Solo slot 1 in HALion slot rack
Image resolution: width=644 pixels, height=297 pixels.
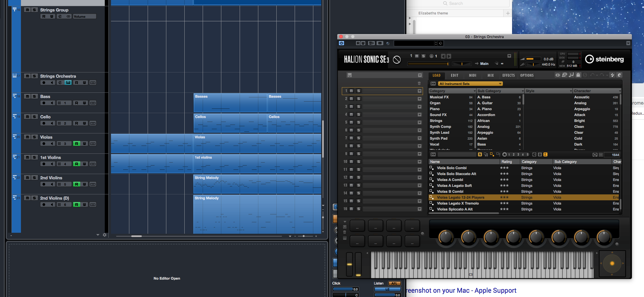(x=359, y=91)
